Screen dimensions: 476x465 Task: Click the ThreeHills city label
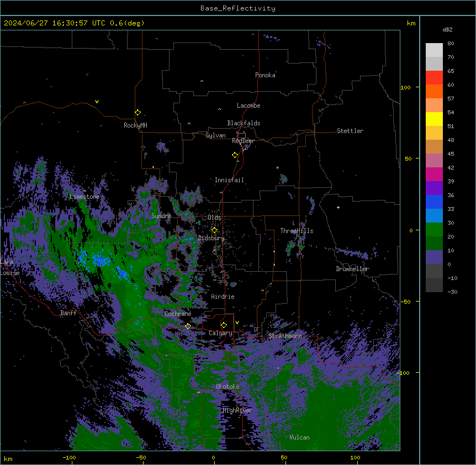tap(297, 231)
